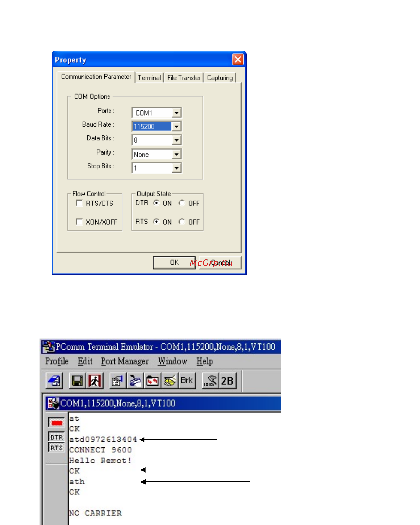Open the Port Property settings icon
Image resolution: width=420 pixels, height=525 pixels.
click(x=118, y=381)
